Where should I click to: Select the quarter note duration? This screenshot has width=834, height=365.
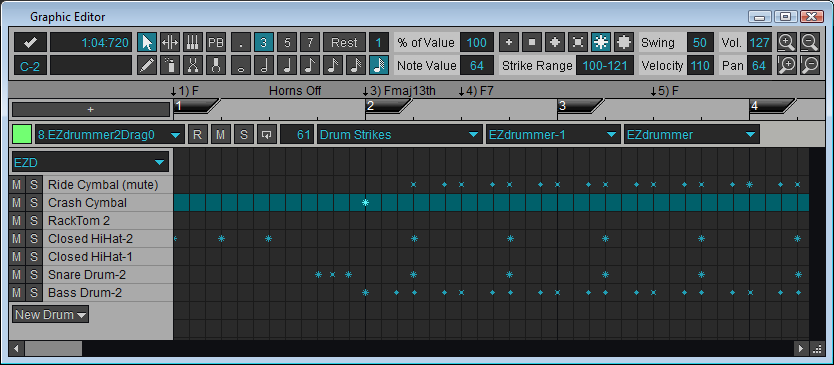[287, 65]
